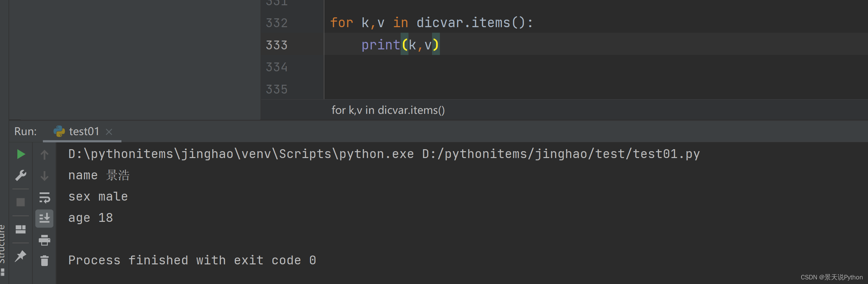Print the console output
Viewport: 868px width, 284px height.
pos(45,240)
